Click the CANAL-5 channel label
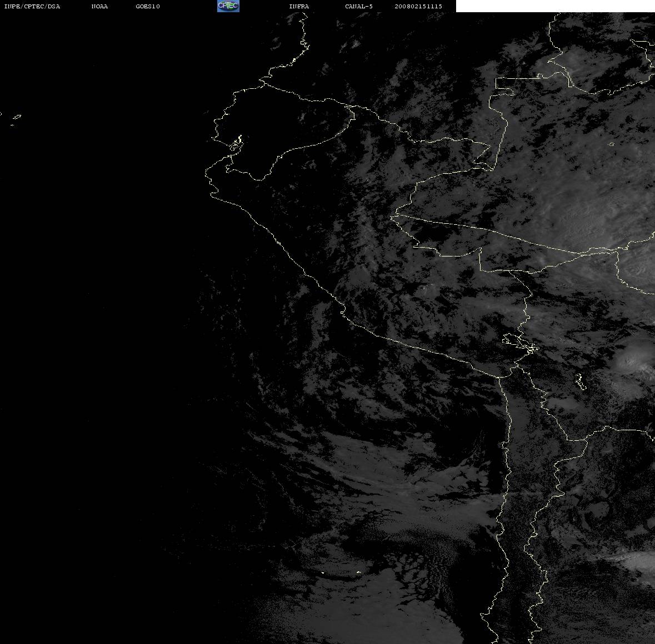 click(359, 6)
